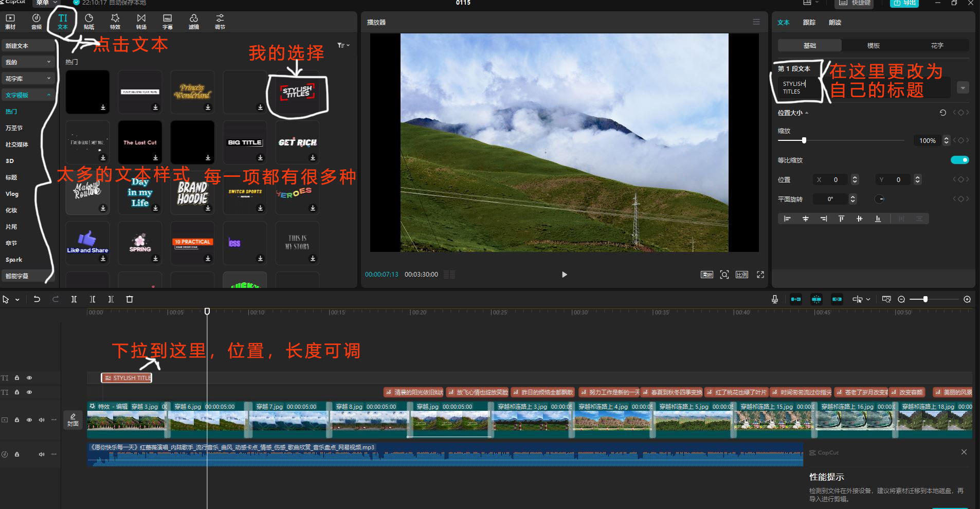The width and height of the screenshot is (980, 509).
Task: Download the BIG TITLE template
Action: 260,157
